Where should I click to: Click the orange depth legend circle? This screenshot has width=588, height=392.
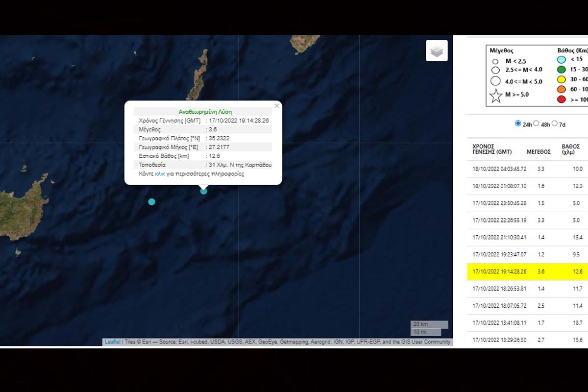pyautogui.click(x=562, y=90)
